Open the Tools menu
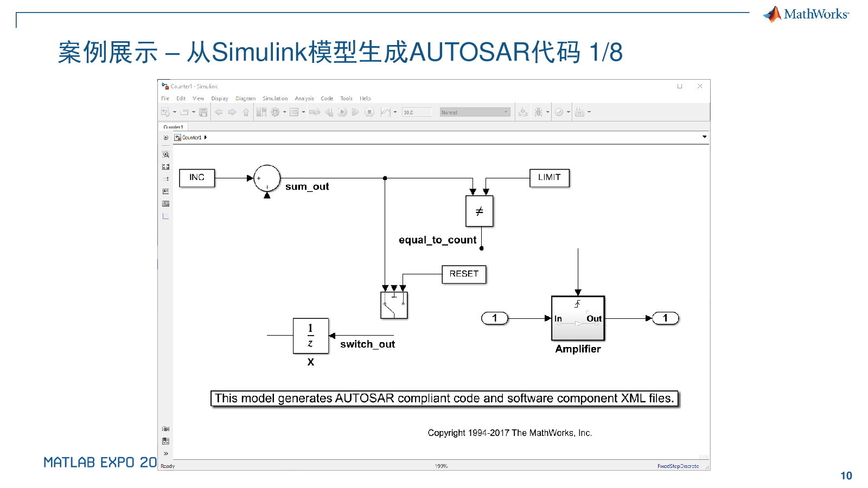The image size is (868, 488). point(346,99)
